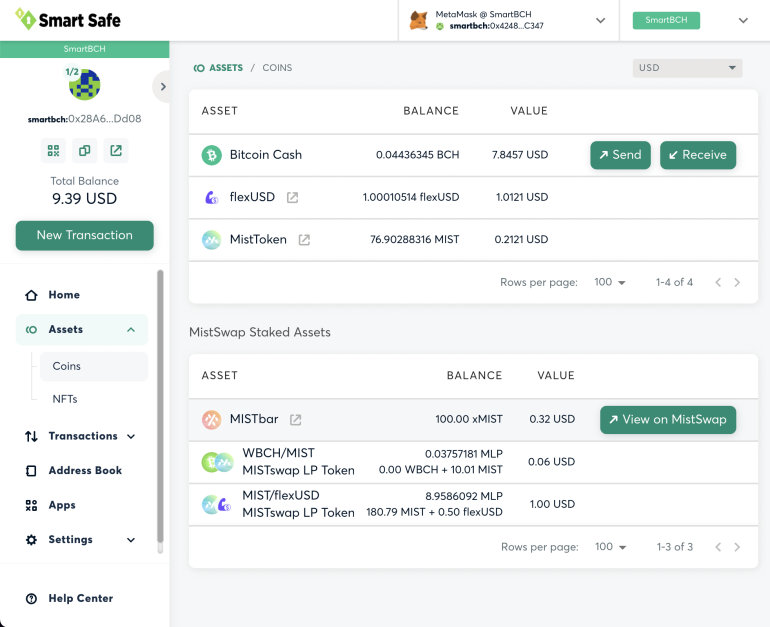Click the BALANCE column header in Coins table
Viewport: 770px width, 627px height.
click(x=431, y=111)
